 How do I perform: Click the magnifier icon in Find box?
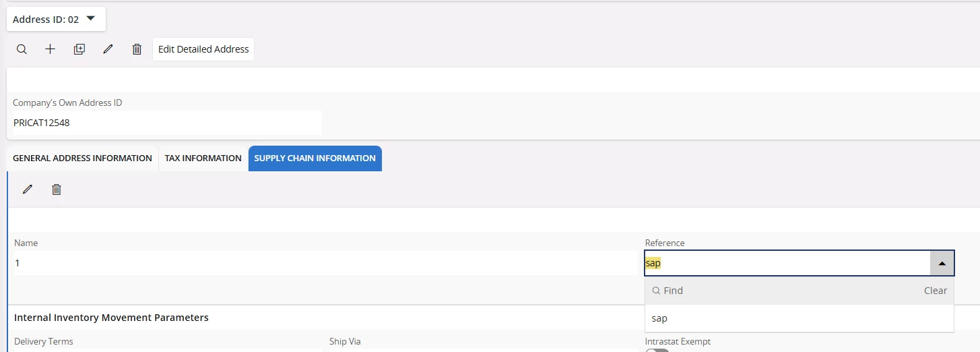655,291
